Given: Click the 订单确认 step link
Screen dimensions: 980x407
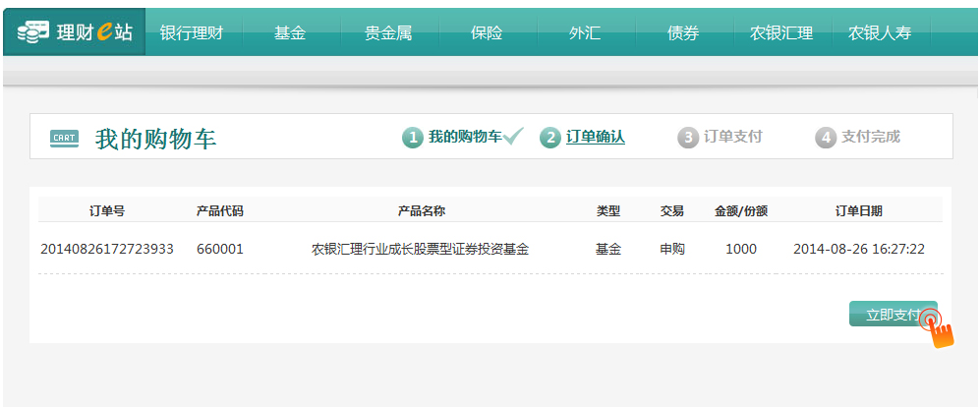Looking at the screenshot, I should 596,138.
